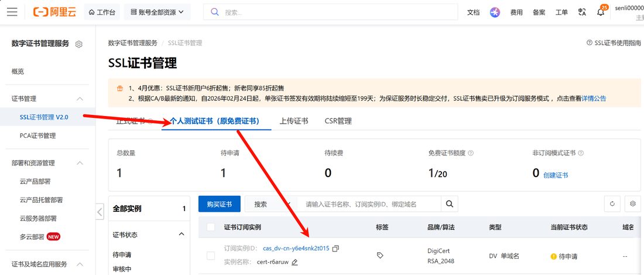Click the help icon next to 非订阅模式证书
644x275 pixels.
coord(581,153)
